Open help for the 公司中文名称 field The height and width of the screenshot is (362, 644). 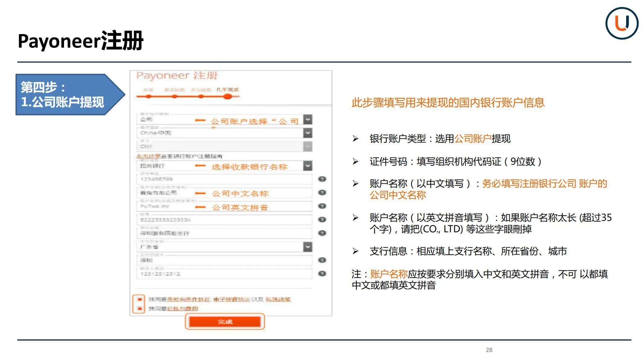(322, 193)
